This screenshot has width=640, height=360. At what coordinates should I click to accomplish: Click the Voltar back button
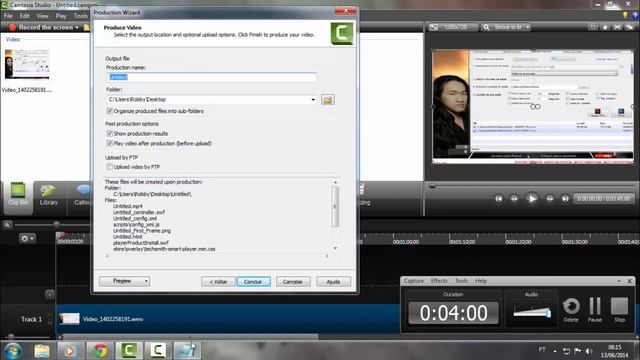218,282
